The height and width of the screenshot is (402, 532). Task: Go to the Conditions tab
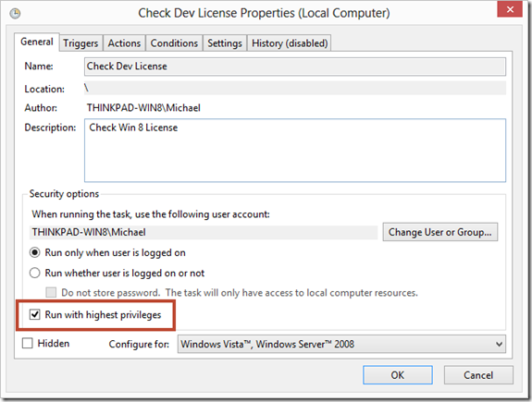[174, 43]
